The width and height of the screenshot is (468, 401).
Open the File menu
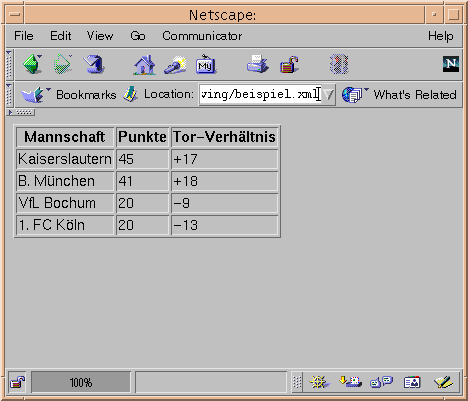coord(24,36)
